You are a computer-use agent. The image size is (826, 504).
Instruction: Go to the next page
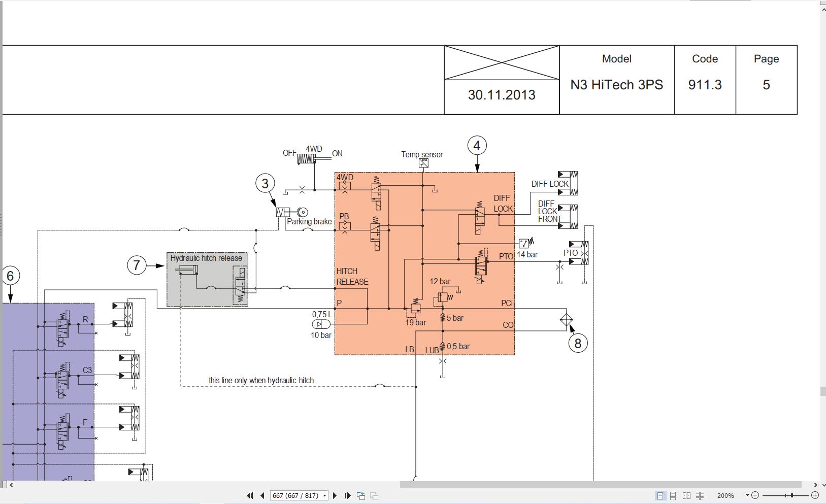pos(335,496)
